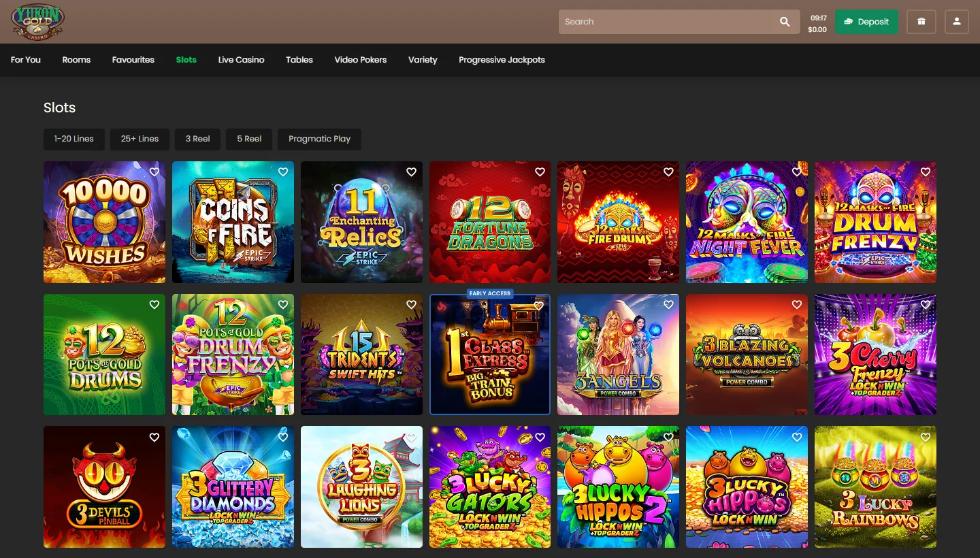The image size is (980, 558).
Task: Favourite 3 Blazing Volcanoes game
Action: pos(797,305)
